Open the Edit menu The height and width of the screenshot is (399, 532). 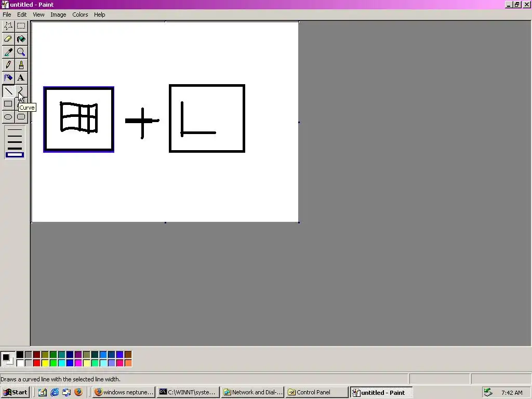tap(22, 15)
